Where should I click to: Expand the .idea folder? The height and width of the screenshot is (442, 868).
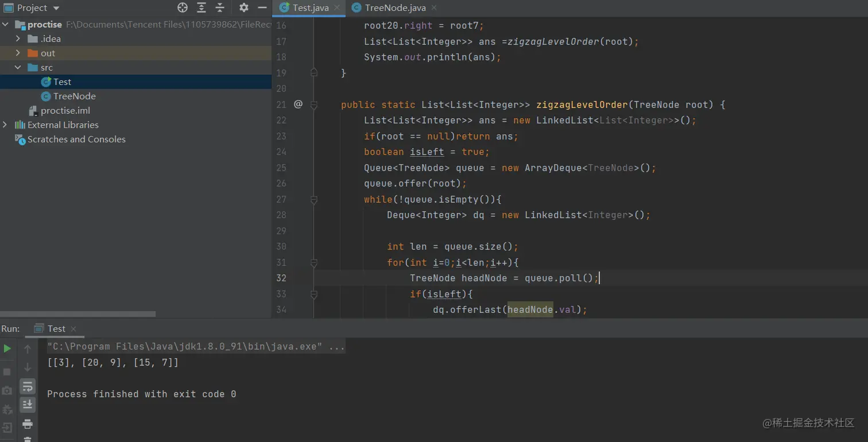pyautogui.click(x=18, y=39)
